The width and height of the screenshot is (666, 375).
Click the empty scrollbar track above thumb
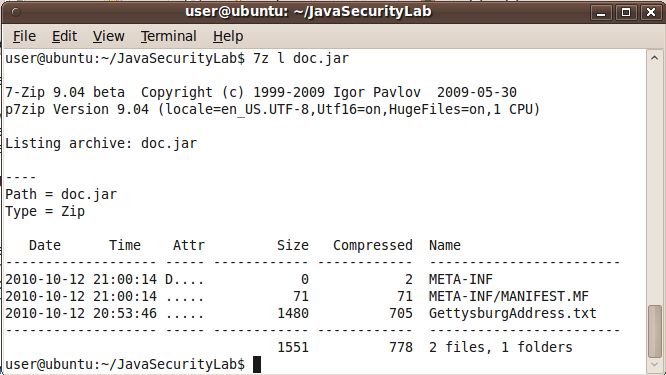(655, 185)
